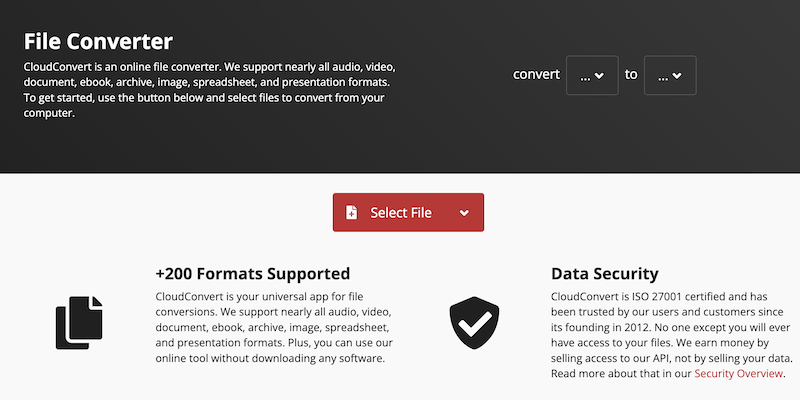The image size is (800, 400).
Task: Click the chevron inside the source format box
Action: 600,76
